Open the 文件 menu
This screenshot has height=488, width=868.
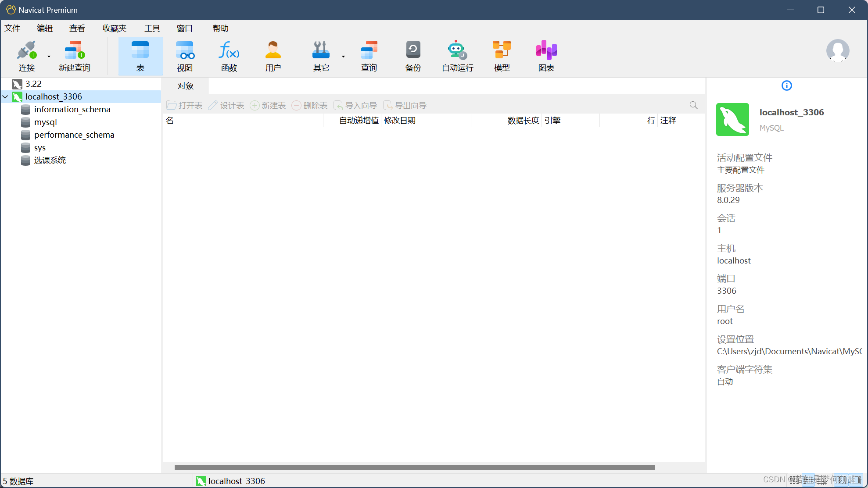click(x=13, y=28)
